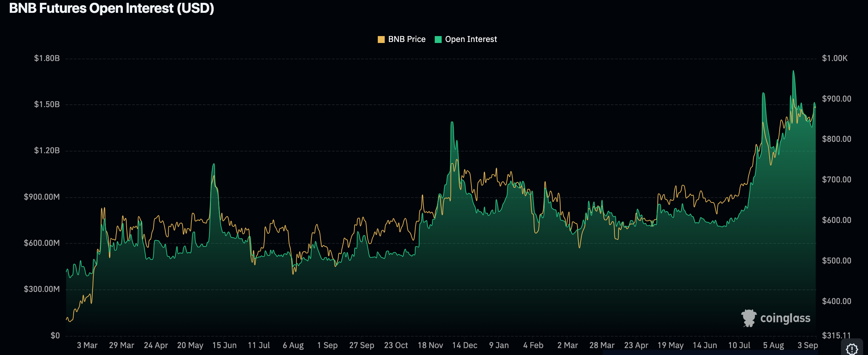Select the 15 Jun date label
This screenshot has width=868, height=355.
[224, 345]
